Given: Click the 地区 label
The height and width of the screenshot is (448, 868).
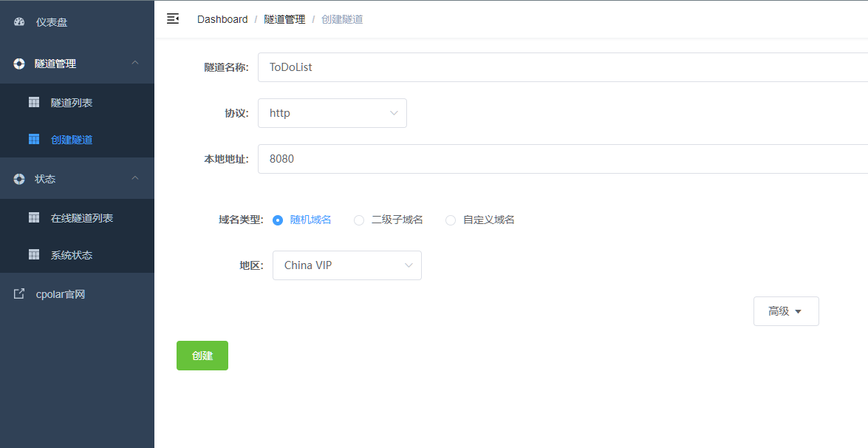Looking at the screenshot, I should [x=251, y=265].
